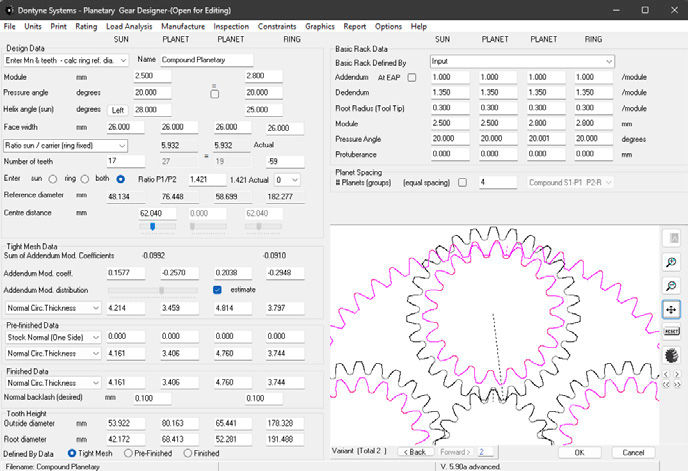Uncheck the estimate checkbox
This screenshot has height=471, width=688.
pos(217,290)
